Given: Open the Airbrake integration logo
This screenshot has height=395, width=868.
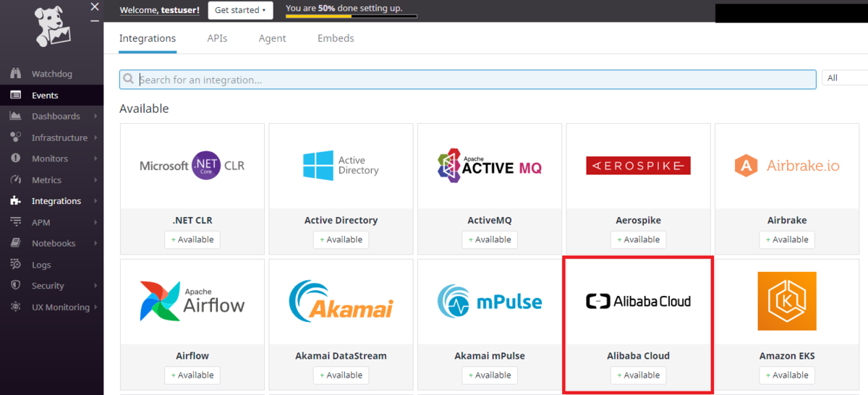Looking at the screenshot, I should pos(787,166).
